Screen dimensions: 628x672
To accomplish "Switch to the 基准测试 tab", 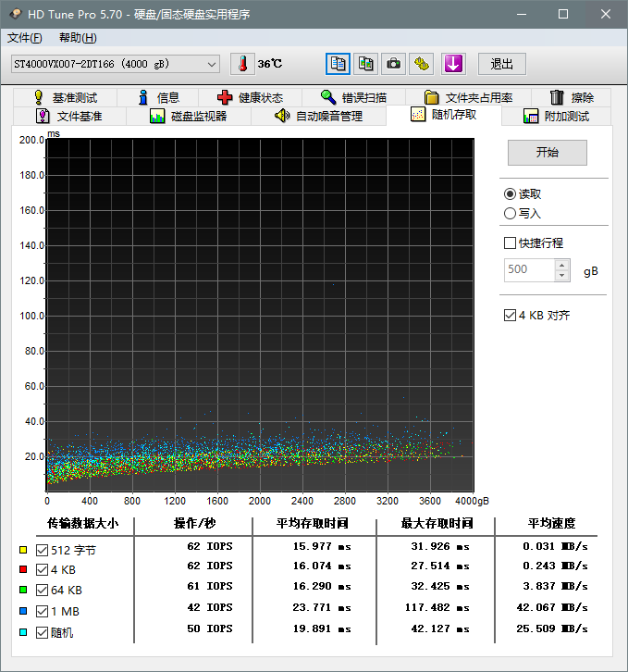I will point(65,98).
